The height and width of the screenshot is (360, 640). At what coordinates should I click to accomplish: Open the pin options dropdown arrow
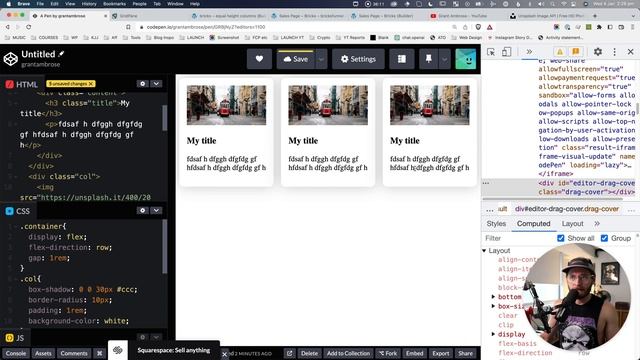click(444, 59)
